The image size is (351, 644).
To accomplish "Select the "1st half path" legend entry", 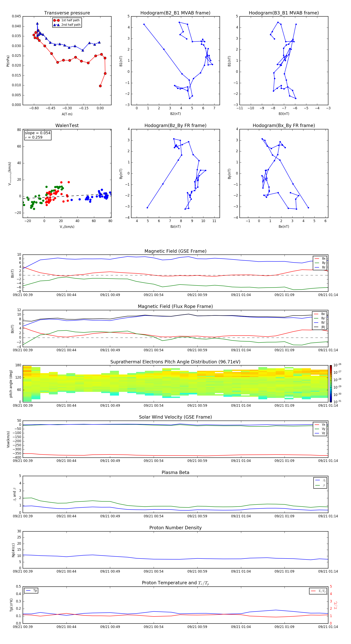I will (67, 20).
